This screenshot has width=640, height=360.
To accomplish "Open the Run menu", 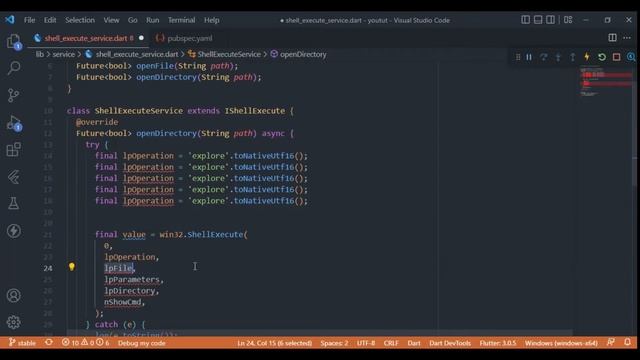I will click(153, 20).
